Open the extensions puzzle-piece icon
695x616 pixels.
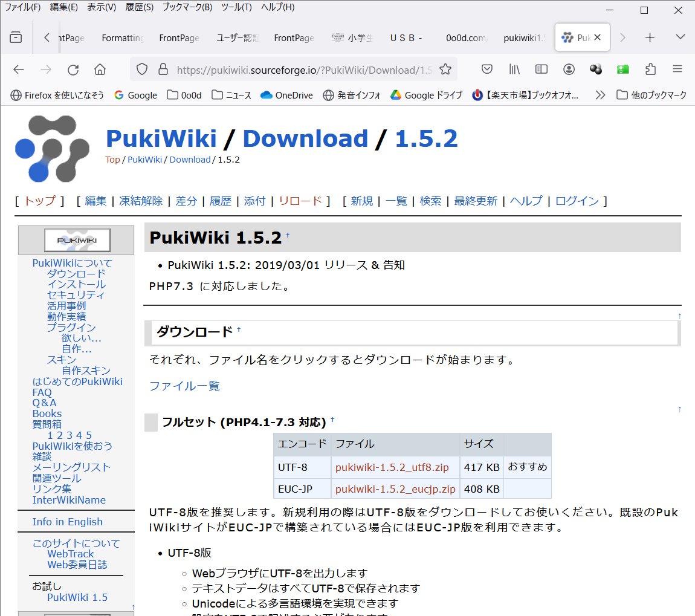tap(650, 70)
